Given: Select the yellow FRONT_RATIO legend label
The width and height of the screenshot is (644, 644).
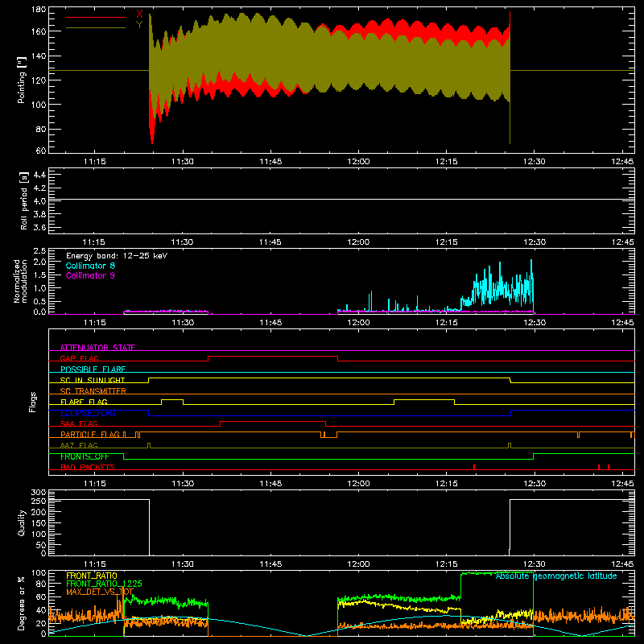Looking at the screenshot, I should [92, 576].
